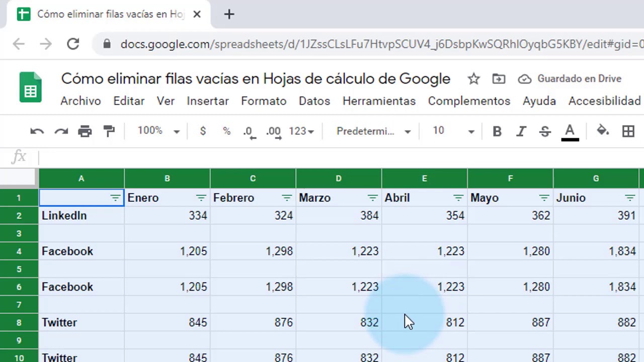
Task: Open the Febrero column filter
Action: coord(287,198)
